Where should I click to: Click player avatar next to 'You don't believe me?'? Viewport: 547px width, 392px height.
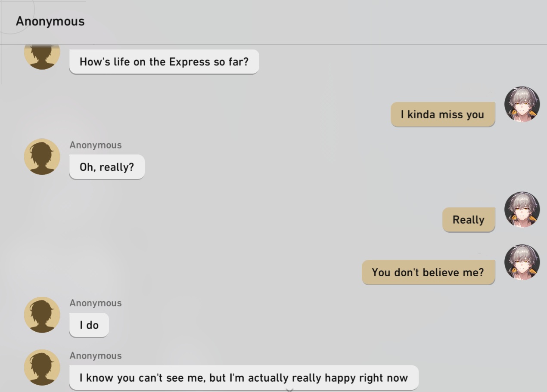[x=522, y=262]
